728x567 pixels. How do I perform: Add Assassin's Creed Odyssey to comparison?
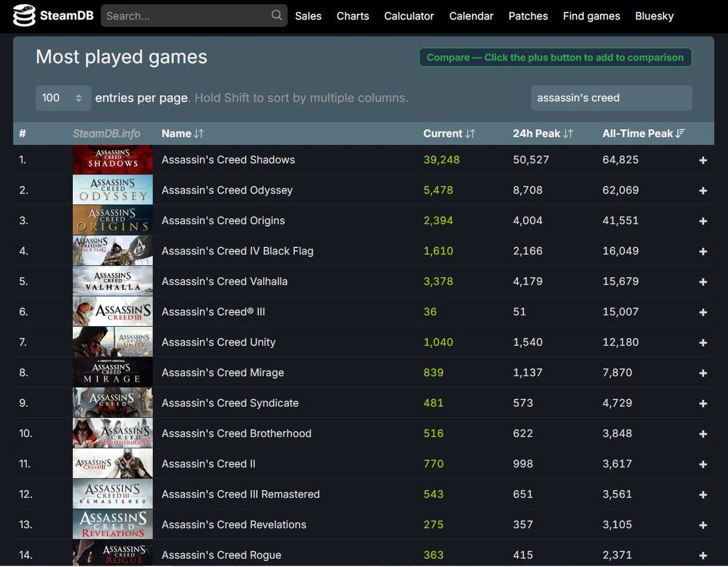tap(703, 190)
